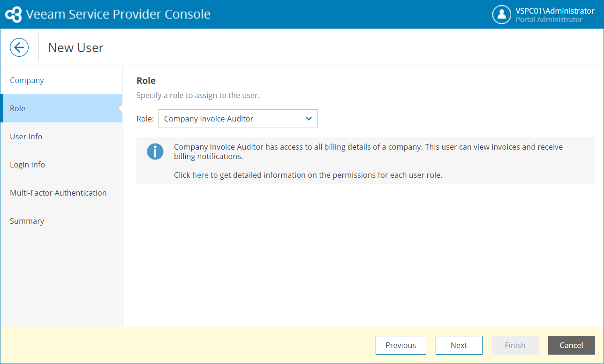The image size is (604, 364).
Task: Click the blue information icon
Action: (155, 152)
